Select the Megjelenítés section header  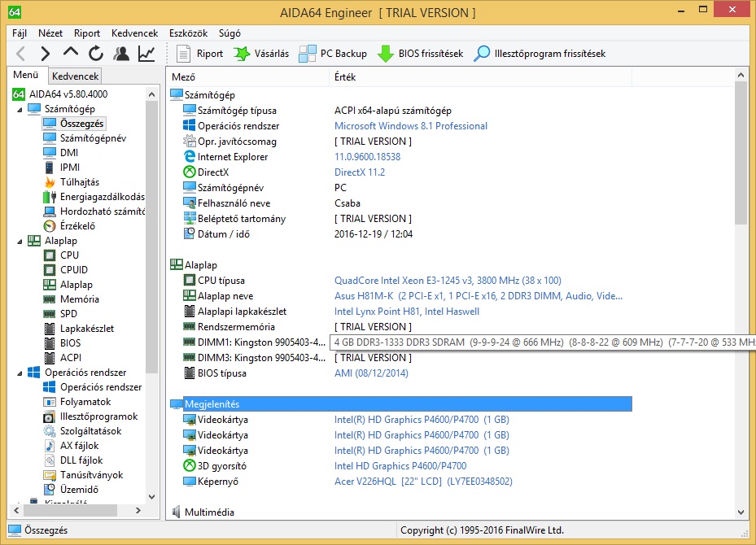click(x=401, y=403)
